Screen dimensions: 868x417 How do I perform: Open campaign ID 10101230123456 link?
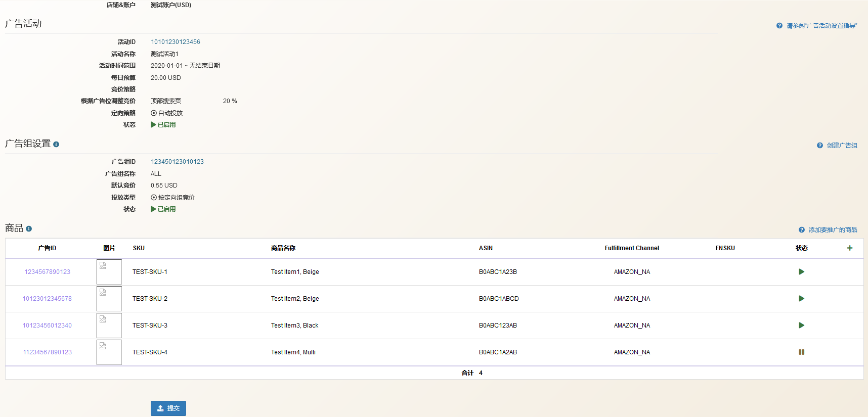click(x=175, y=42)
